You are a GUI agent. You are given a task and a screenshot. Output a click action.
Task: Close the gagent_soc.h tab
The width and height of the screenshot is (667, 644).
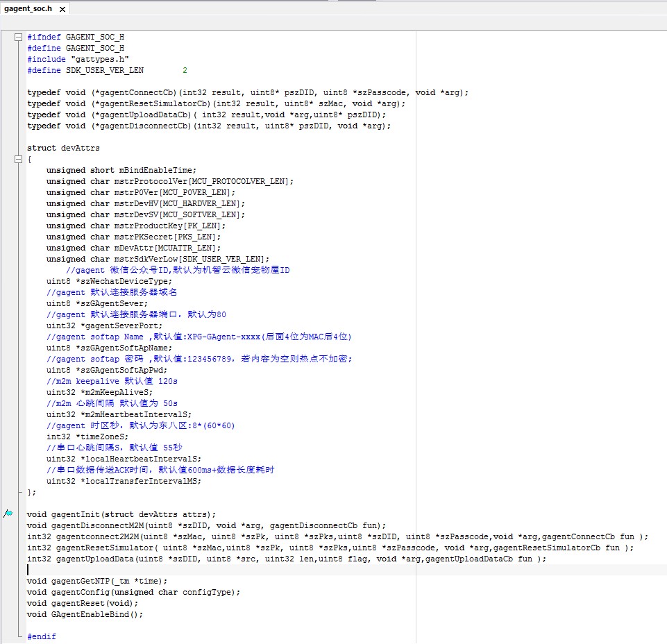62,9
